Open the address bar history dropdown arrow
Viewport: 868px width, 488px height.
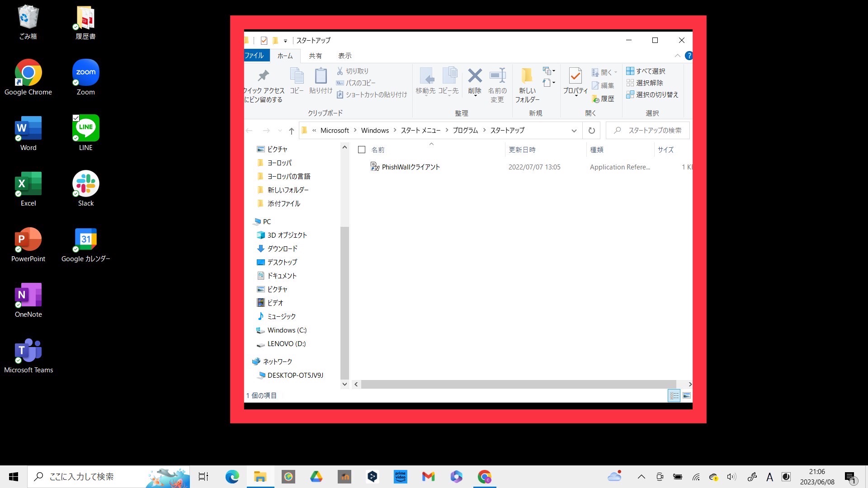coord(574,131)
